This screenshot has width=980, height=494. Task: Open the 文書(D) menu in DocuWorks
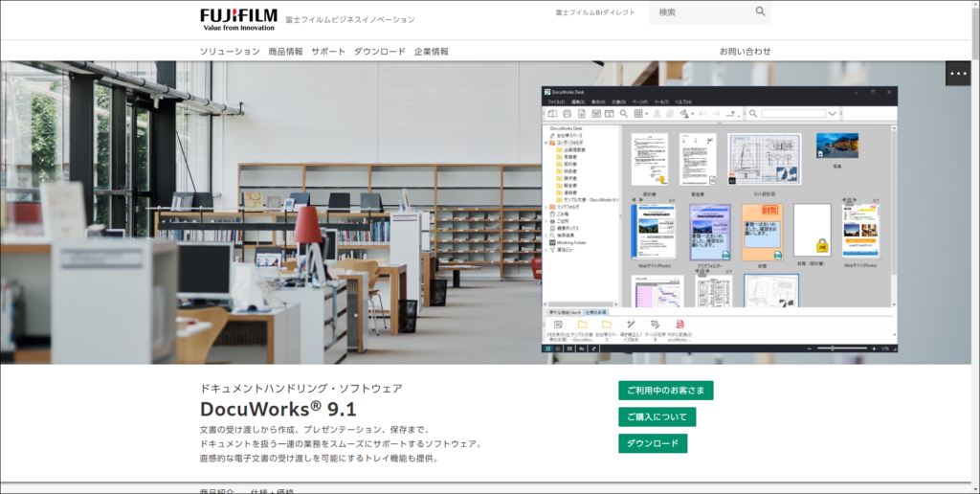point(619,101)
